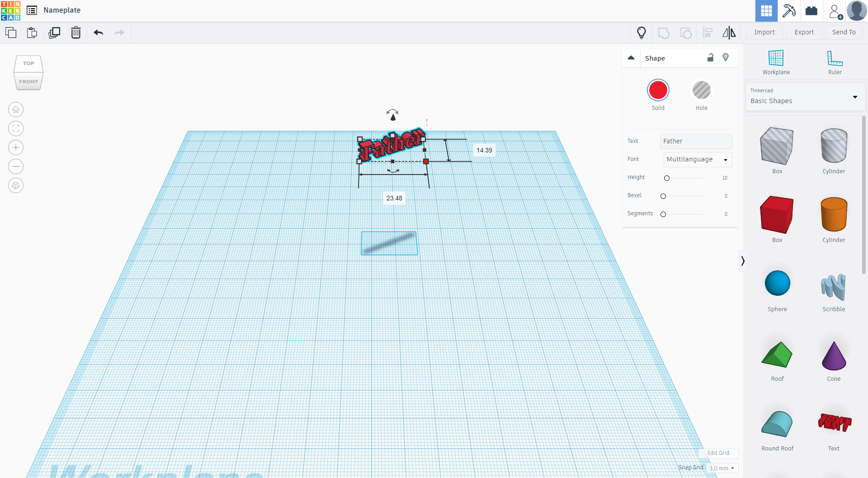This screenshot has width=868, height=478.
Task: Click the Duplicate and repeat icon
Action: tap(54, 33)
